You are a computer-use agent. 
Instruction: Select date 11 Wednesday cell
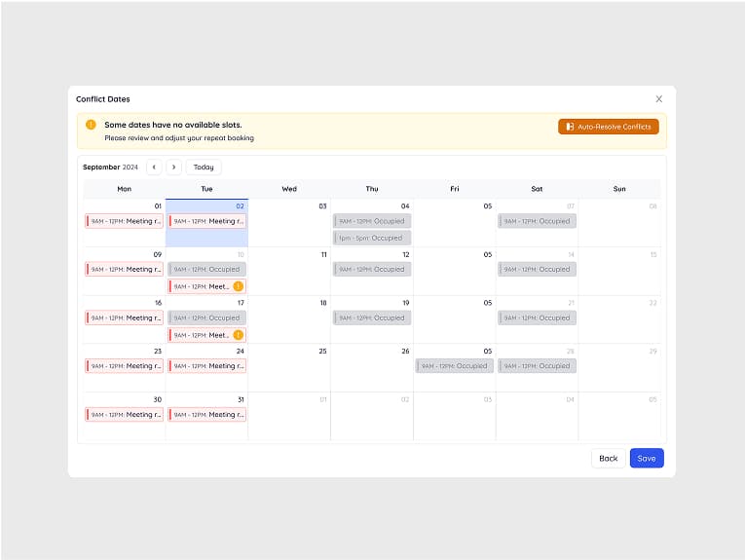click(x=289, y=271)
